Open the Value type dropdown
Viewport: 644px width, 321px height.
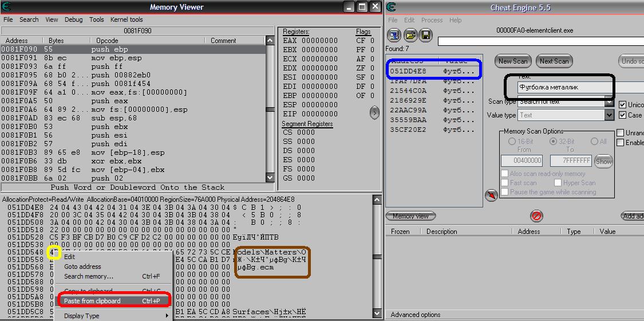610,115
